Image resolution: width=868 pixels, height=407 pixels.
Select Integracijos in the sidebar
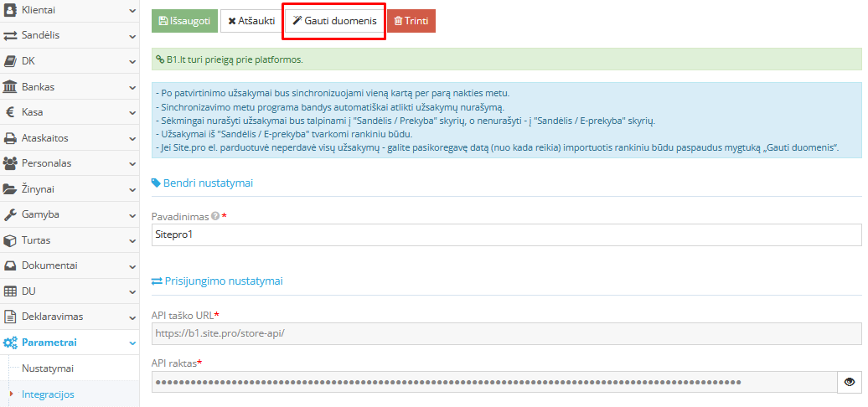[48, 394]
